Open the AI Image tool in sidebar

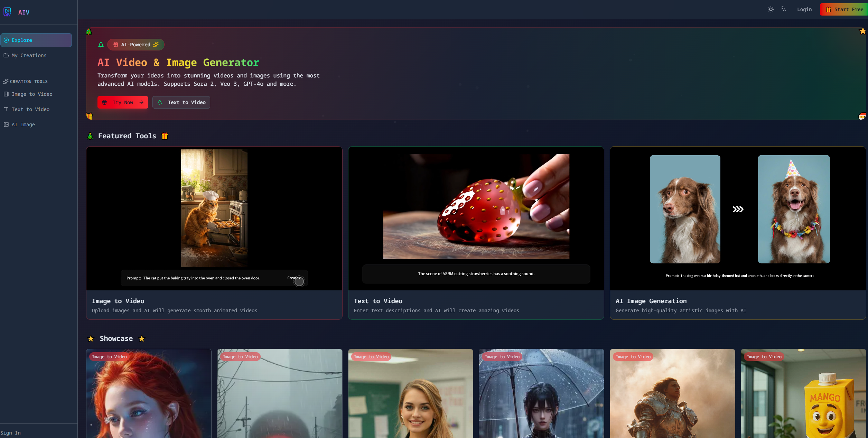(x=23, y=124)
